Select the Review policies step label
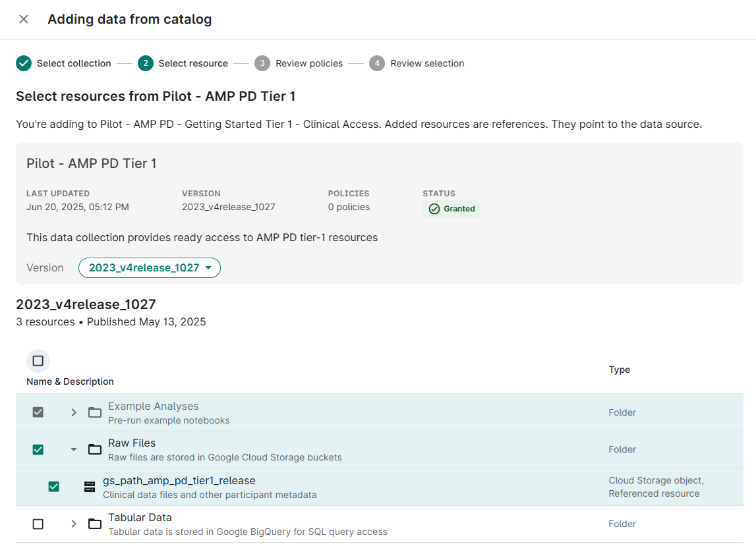The image size is (756, 556). 309,63
